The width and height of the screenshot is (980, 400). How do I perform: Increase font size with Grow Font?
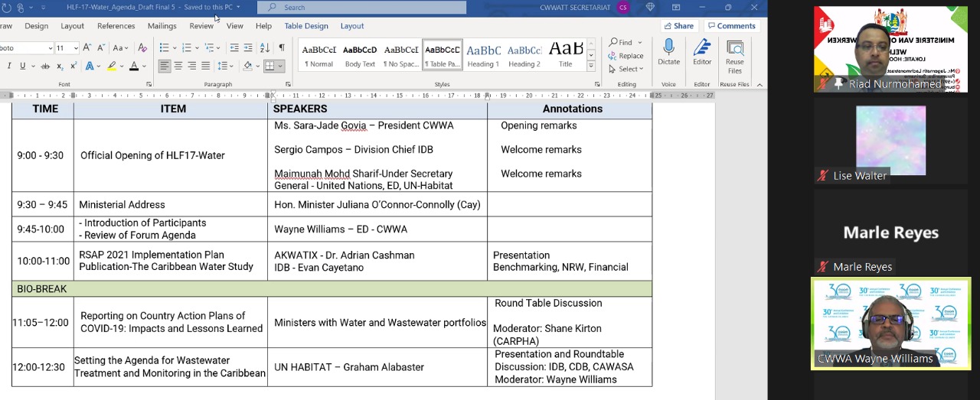[87, 47]
